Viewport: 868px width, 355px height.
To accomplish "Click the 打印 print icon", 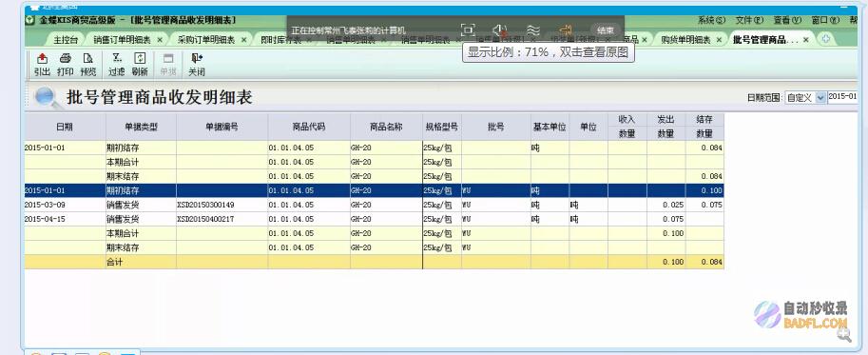I will pos(65,59).
